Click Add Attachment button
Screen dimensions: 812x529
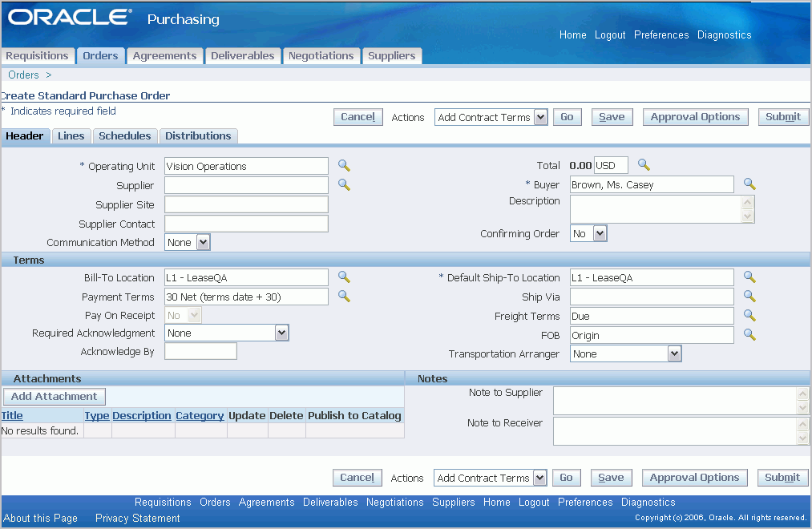[55, 397]
